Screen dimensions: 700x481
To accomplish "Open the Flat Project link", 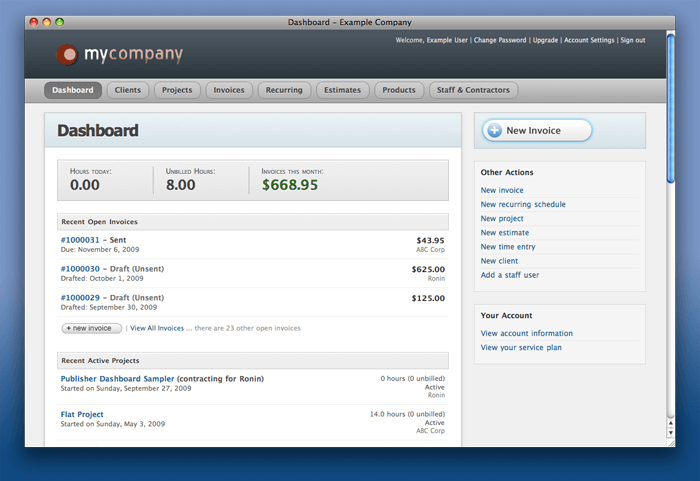I will click(82, 414).
